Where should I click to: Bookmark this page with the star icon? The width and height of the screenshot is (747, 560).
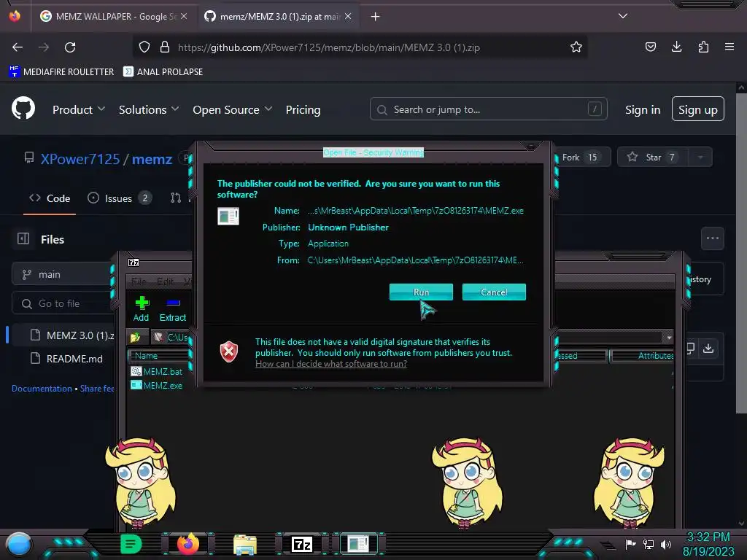pyautogui.click(x=576, y=47)
